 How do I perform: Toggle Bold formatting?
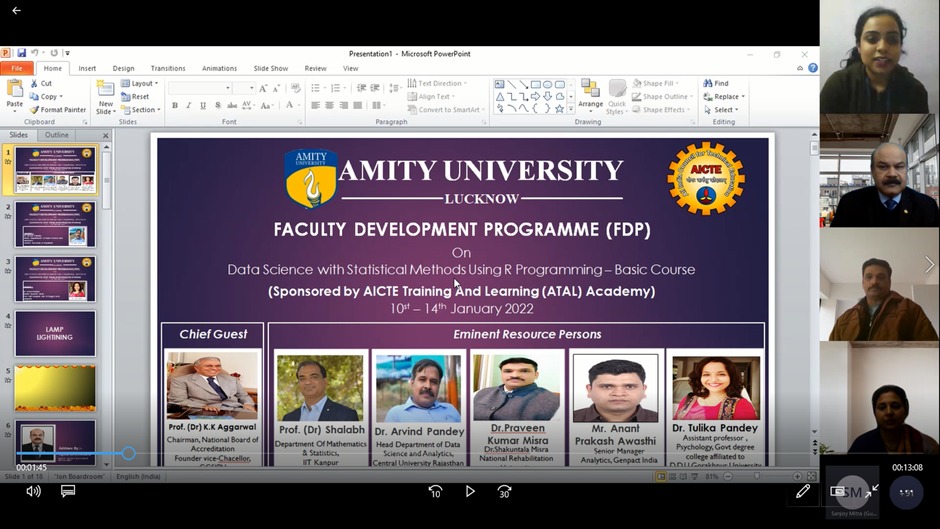pos(175,106)
